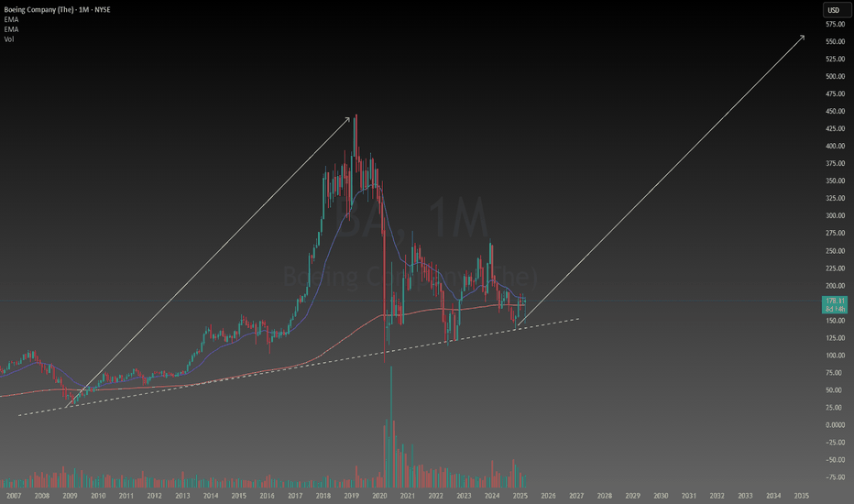Select the lower EMA legend entry above Vol
854x504 pixels.
point(11,29)
